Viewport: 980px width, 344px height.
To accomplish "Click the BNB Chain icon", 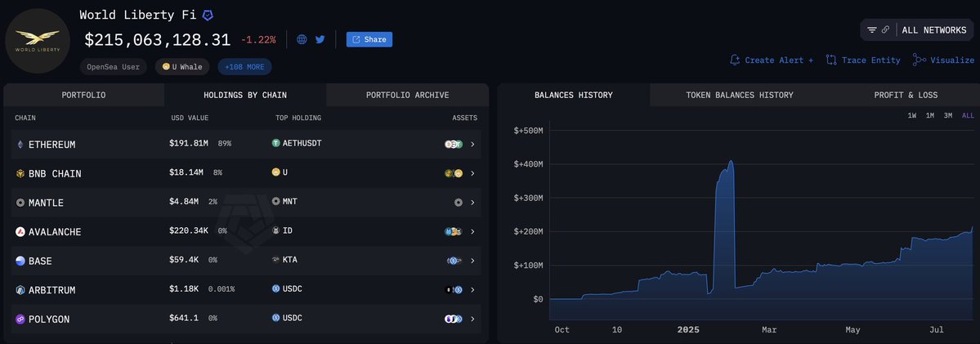I will pyautogui.click(x=20, y=173).
